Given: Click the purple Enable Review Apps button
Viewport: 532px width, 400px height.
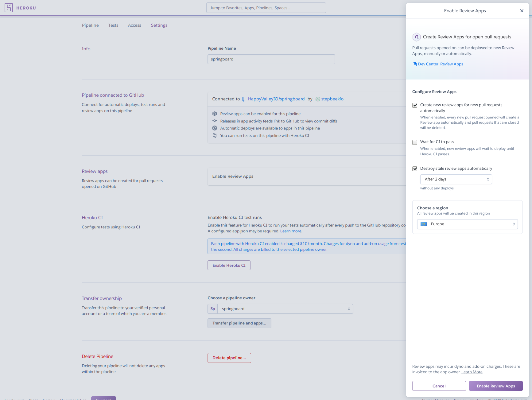Looking at the screenshot, I should click(x=496, y=386).
